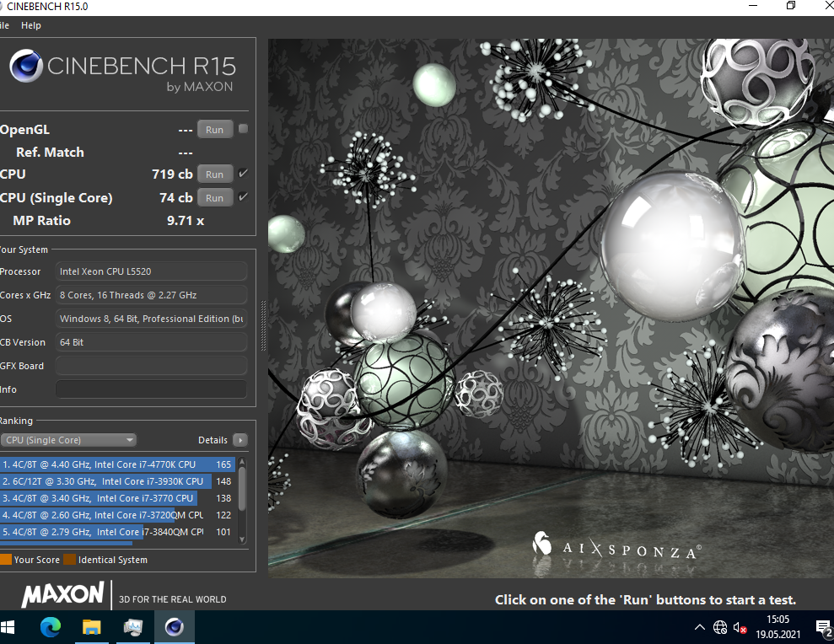The height and width of the screenshot is (644, 834).
Task: Open network globe tray icon
Action: point(720,627)
